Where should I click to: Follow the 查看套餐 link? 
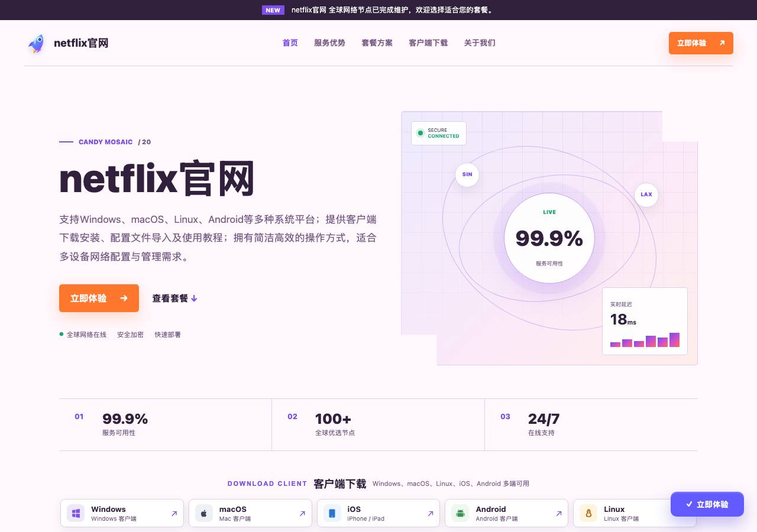(x=174, y=299)
